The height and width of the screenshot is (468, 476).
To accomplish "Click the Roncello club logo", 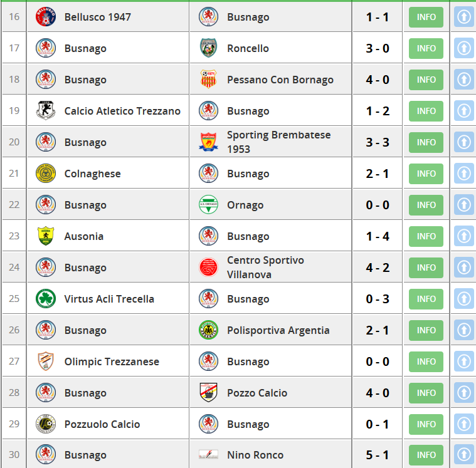I will [208, 48].
